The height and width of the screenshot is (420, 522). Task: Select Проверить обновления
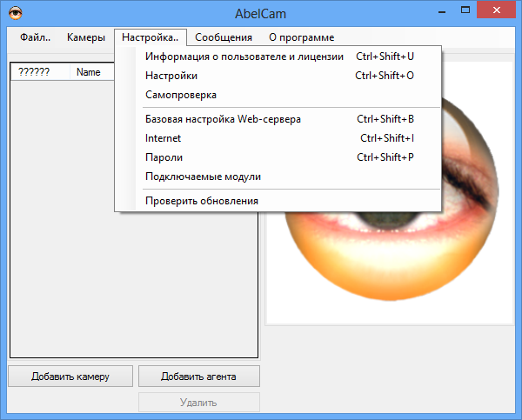click(278, 201)
